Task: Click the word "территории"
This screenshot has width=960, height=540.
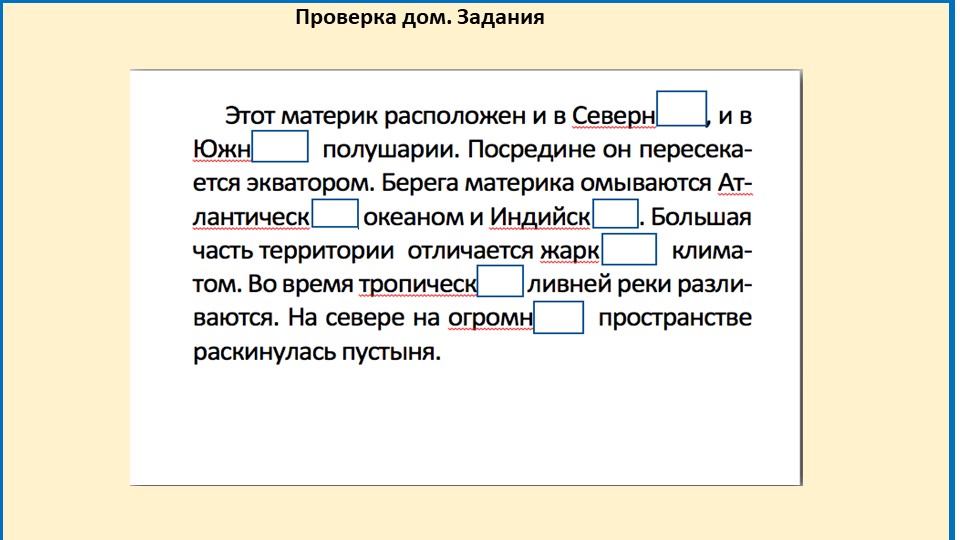Action: click(x=326, y=250)
